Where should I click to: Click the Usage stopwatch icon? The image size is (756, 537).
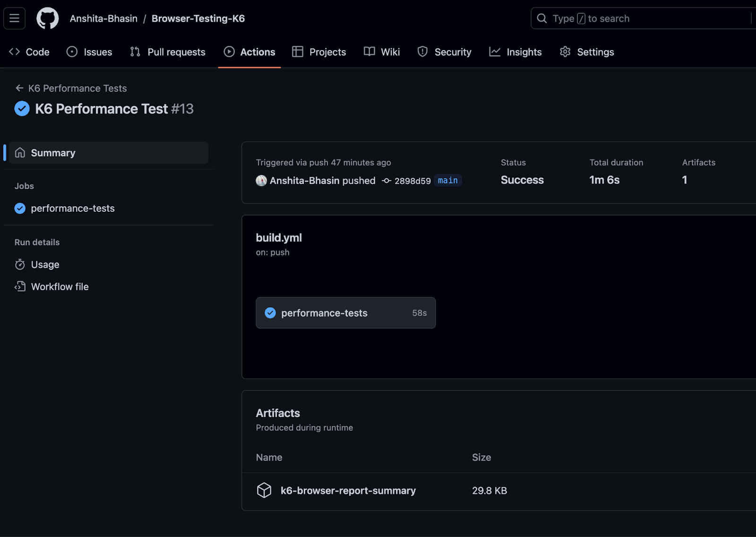pyautogui.click(x=20, y=265)
